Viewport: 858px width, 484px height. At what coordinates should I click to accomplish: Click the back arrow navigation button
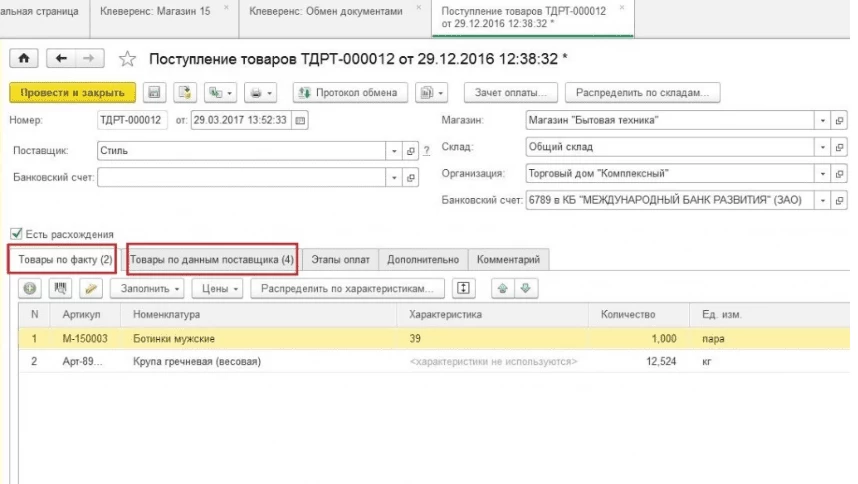(x=62, y=59)
